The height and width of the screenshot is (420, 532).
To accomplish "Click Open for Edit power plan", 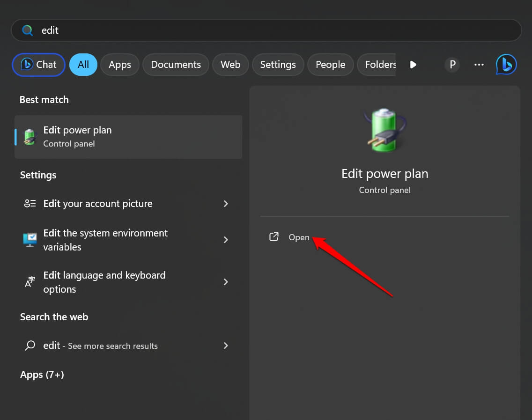I will (x=299, y=237).
